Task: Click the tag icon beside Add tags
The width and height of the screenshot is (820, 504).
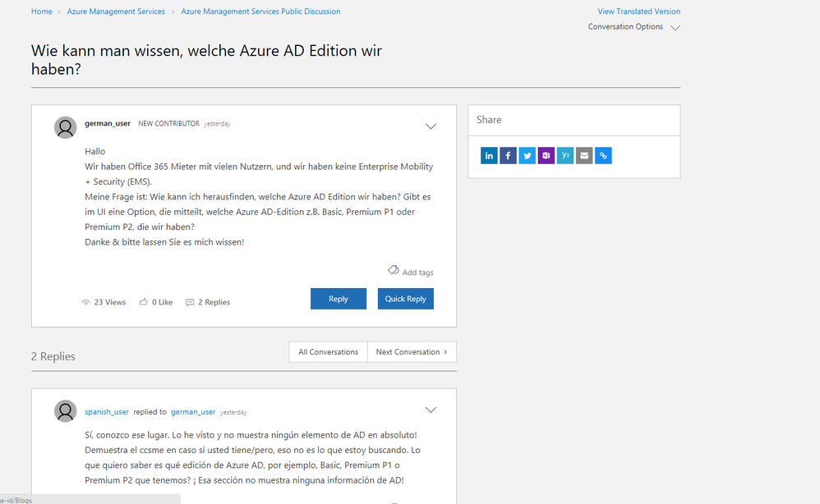Action: 394,270
